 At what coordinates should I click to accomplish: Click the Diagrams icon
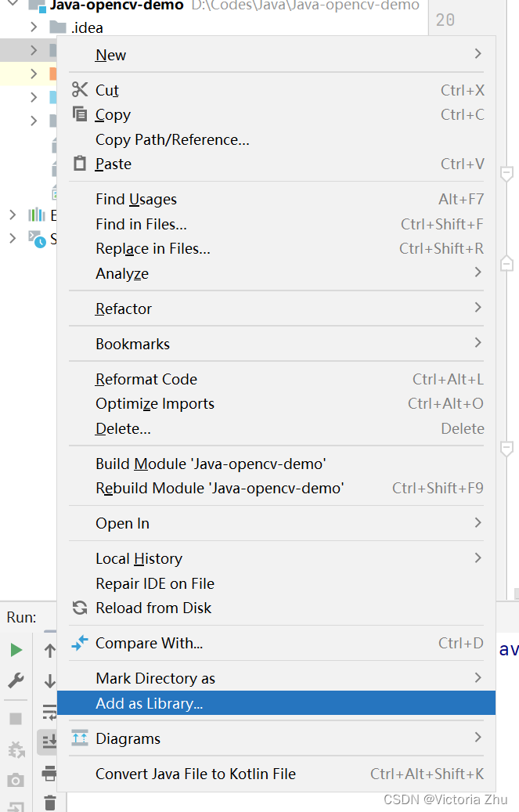pos(80,738)
